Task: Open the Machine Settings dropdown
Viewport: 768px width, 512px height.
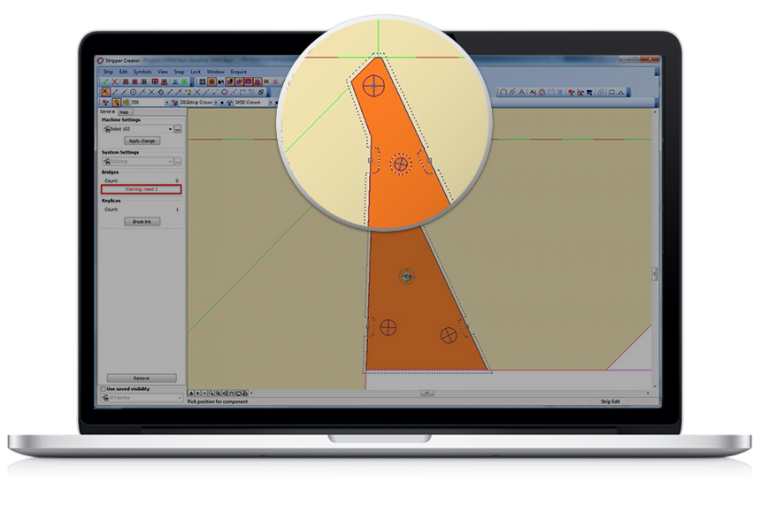Action: click(x=138, y=129)
